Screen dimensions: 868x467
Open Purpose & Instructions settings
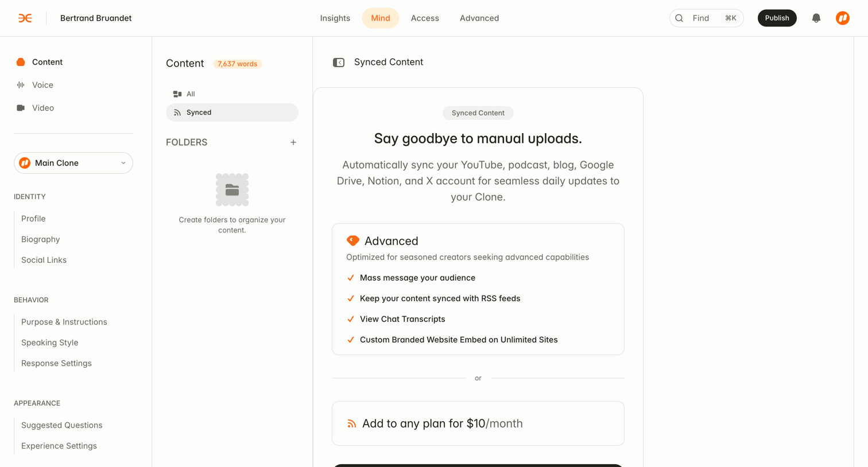64,322
